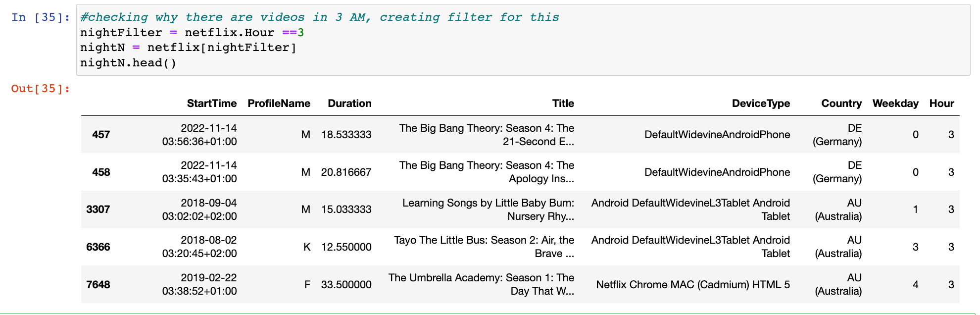Select row index 457
The image size is (980, 315).
pos(101,135)
